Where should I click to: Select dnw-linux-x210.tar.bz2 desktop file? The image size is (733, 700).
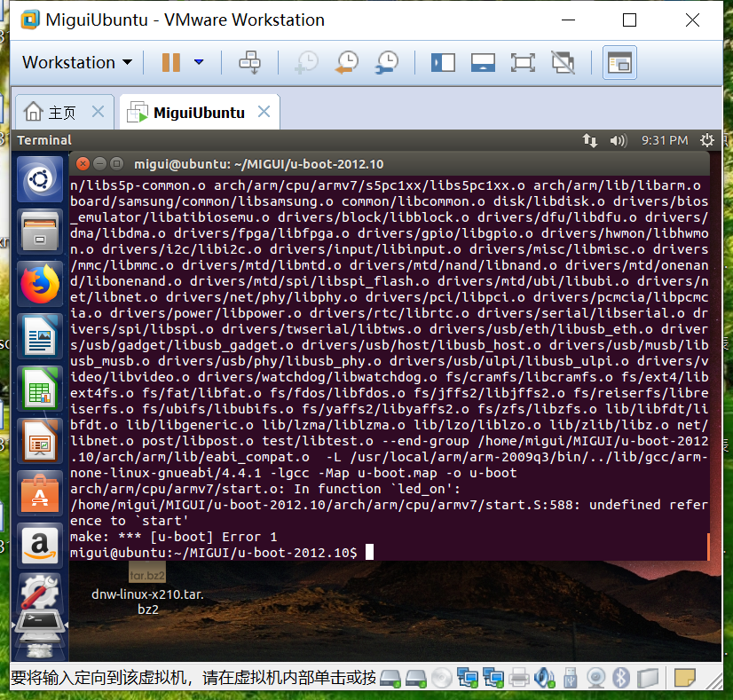[x=147, y=589]
